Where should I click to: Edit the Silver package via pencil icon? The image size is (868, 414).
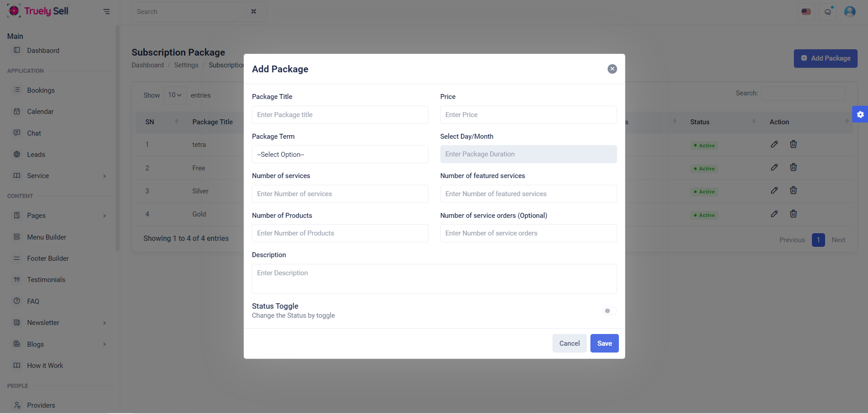[774, 190]
